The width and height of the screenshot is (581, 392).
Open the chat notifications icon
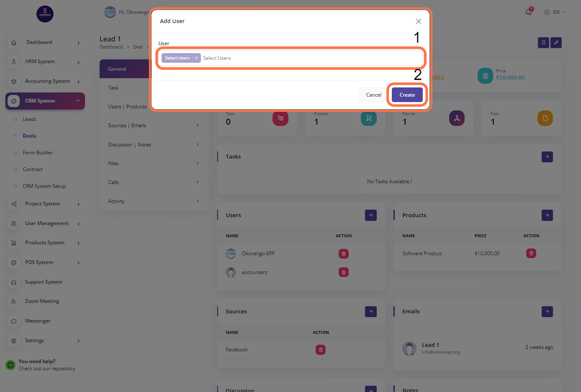coord(529,12)
